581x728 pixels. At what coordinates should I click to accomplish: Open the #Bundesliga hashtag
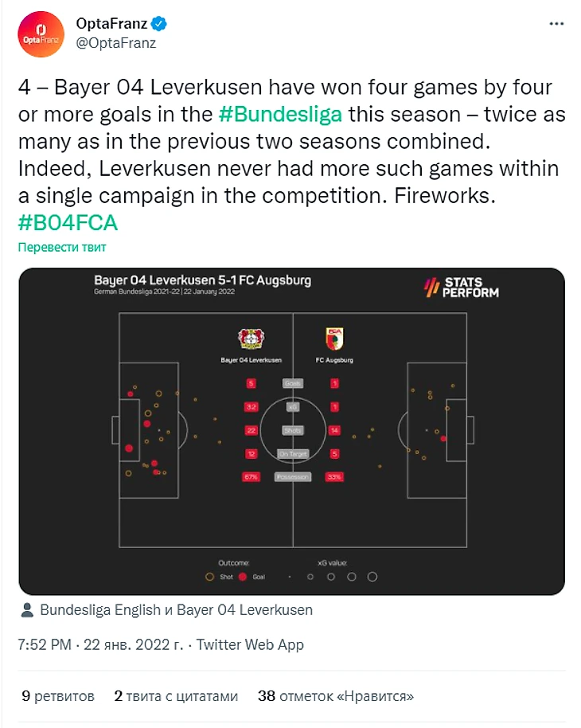tap(280, 113)
